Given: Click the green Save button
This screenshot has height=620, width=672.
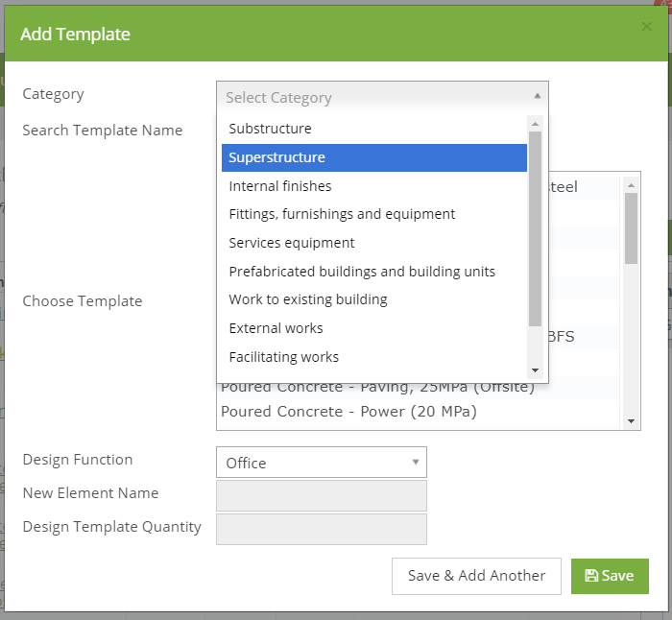Looking at the screenshot, I should point(610,576).
